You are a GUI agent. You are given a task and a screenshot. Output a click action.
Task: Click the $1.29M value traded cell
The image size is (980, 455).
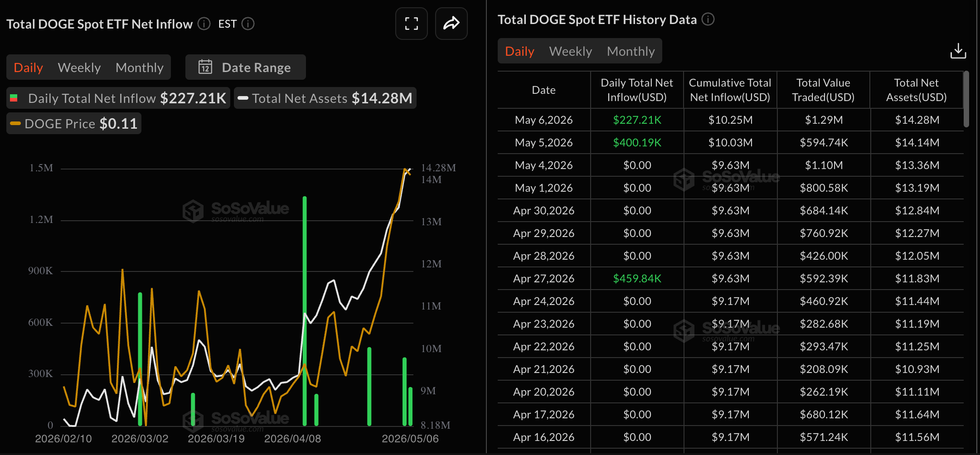tap(824, 120)
